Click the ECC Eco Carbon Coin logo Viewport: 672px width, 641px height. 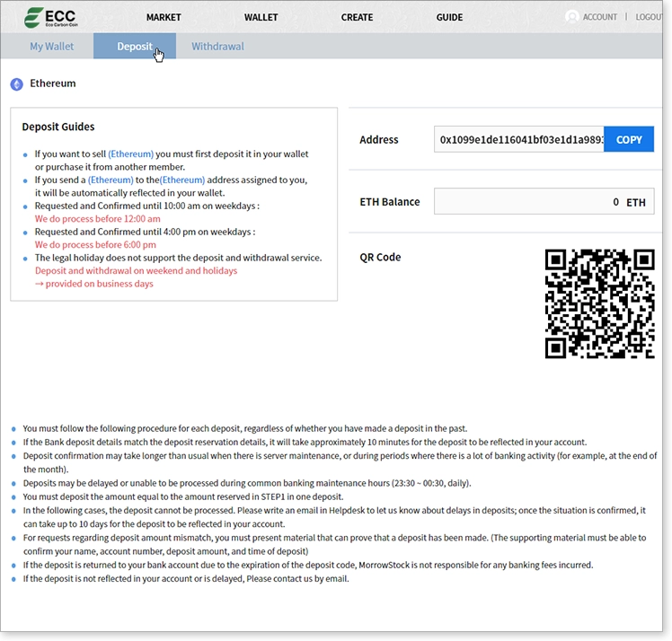pyautogui.click(x=50, y=18)
